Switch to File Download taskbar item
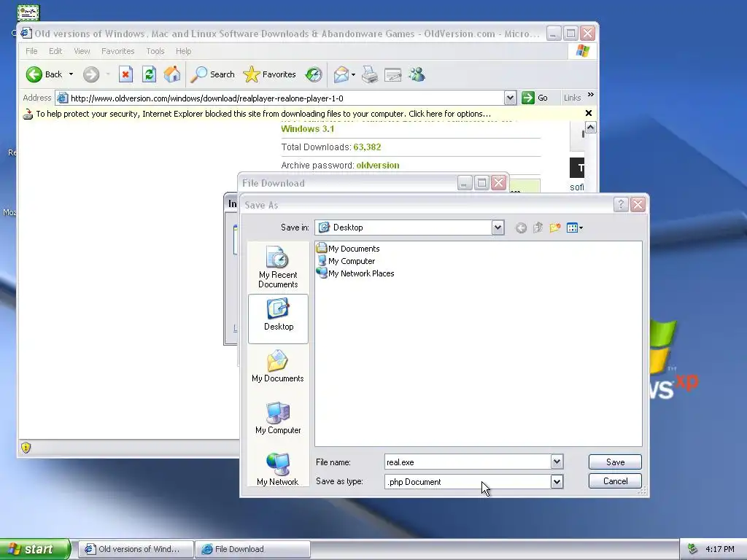This screenshot has height=560, width=747. (x=253, y=549)
